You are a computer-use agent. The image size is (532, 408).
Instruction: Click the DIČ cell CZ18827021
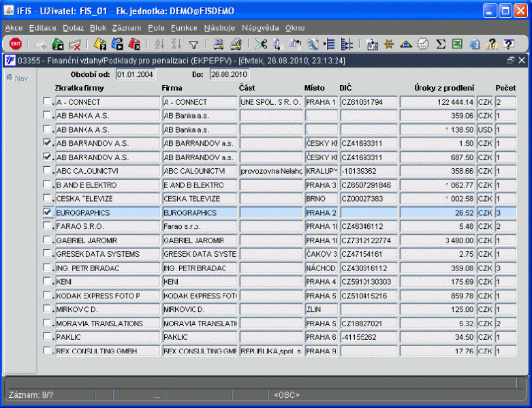(x=369, y=324)
